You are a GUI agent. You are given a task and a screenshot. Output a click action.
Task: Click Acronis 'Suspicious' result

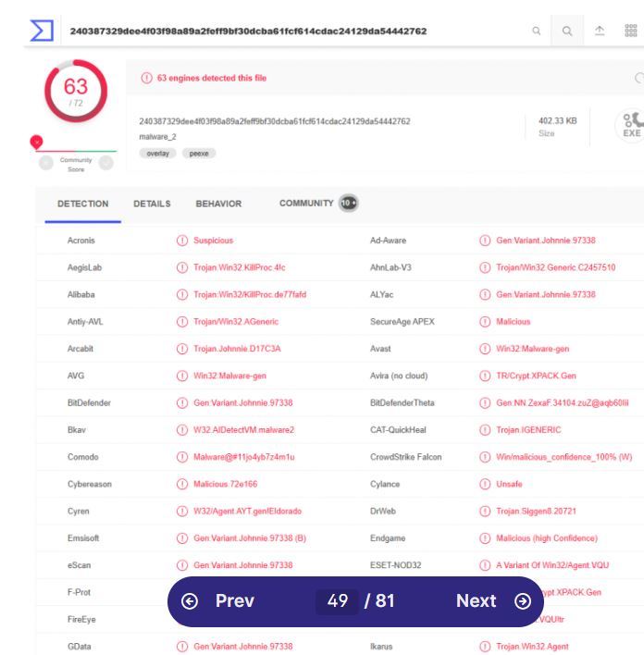pyautogui.click(x=213, y=241)
